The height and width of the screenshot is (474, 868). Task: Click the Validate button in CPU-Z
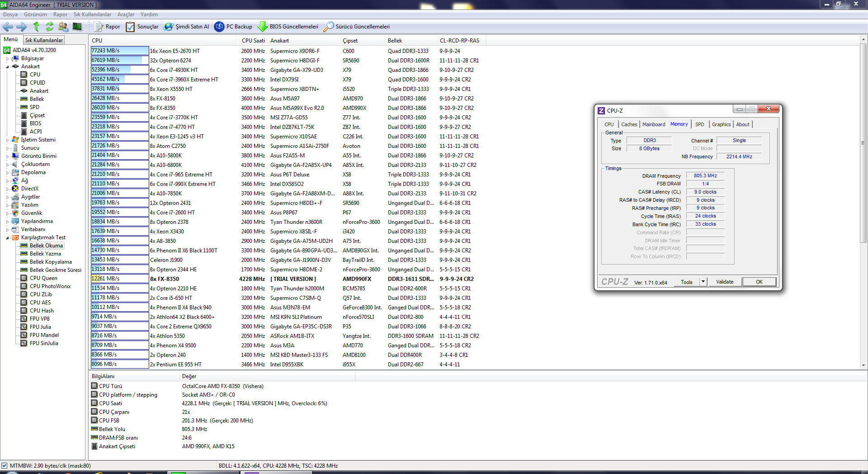725,282
